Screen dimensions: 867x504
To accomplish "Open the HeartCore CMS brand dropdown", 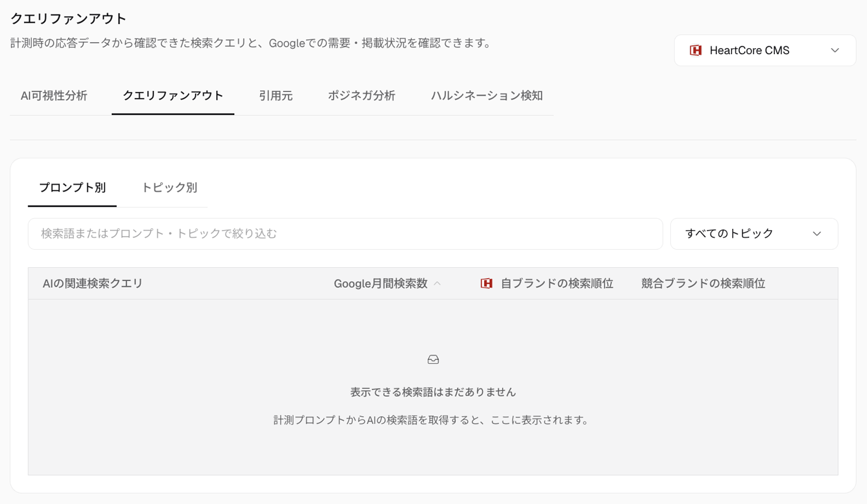I will (x=765, y=51).
